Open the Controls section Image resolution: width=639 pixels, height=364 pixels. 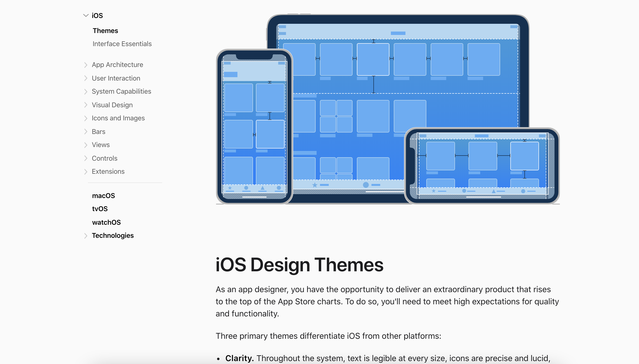[x=105, y=158]
